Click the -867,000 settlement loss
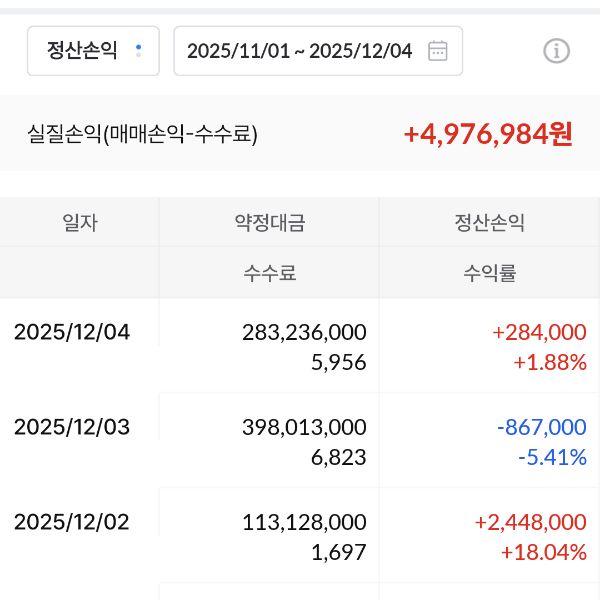 coord(541,427)
